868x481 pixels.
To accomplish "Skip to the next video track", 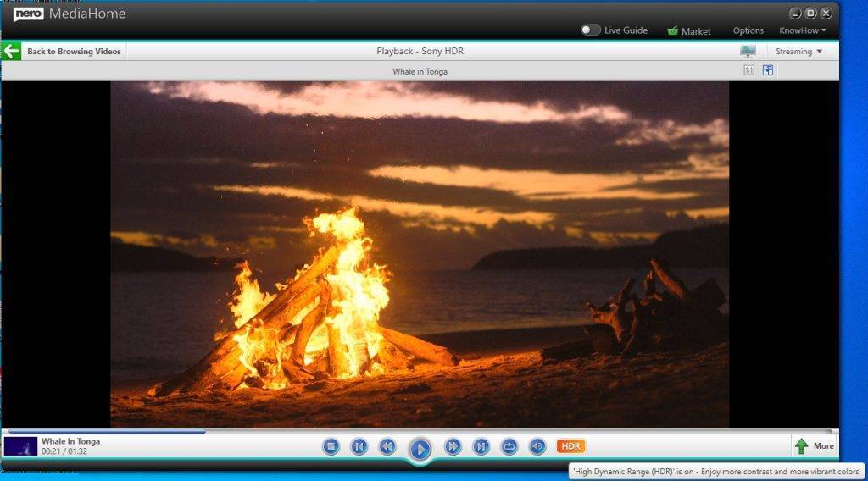I will [481, 446].
